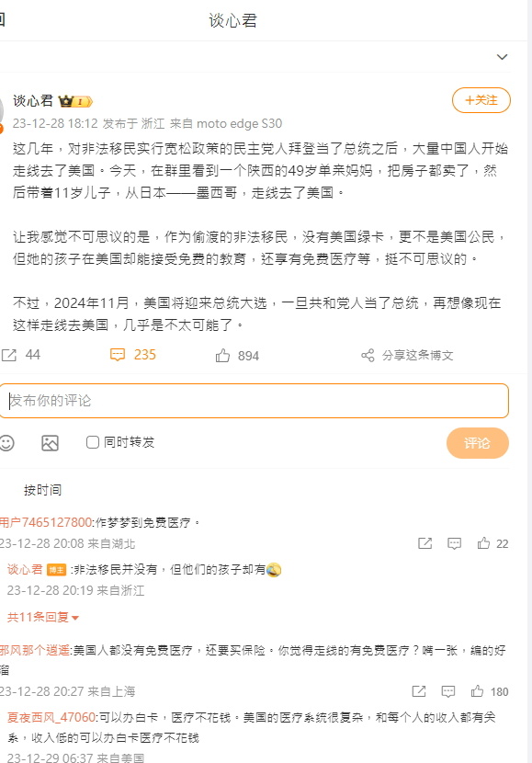Open user 夏夜西风_47060 profile link

click(x=51, y=717)
